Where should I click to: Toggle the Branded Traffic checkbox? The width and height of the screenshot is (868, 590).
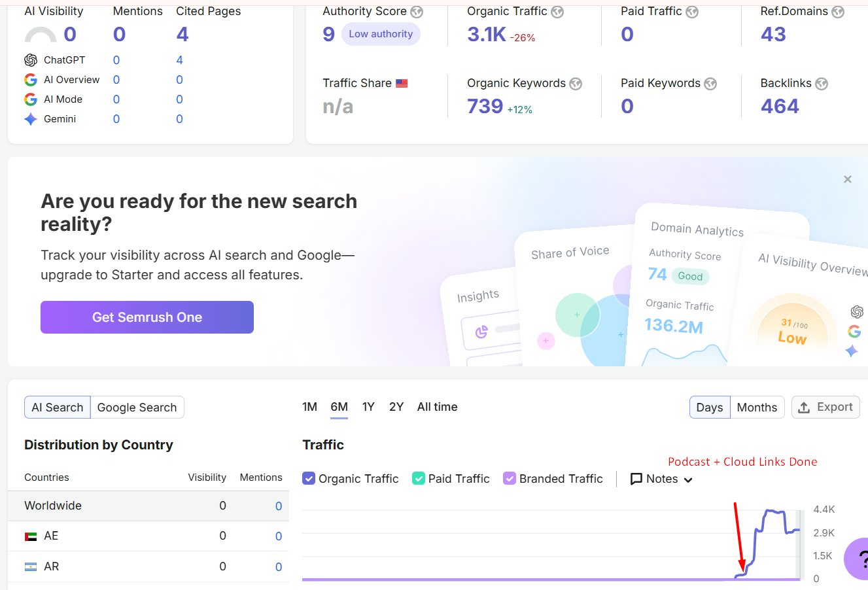(x=510, y=479)
